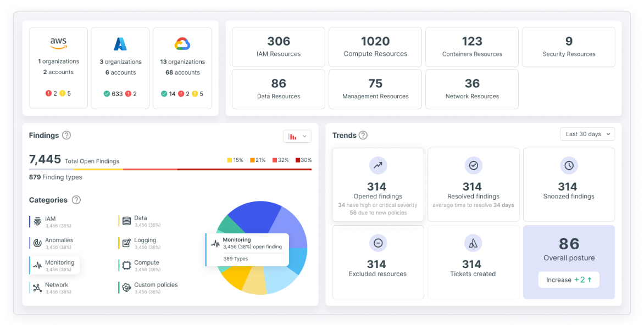Click the Excluded resources minus icon

click(x=378, y=242)
